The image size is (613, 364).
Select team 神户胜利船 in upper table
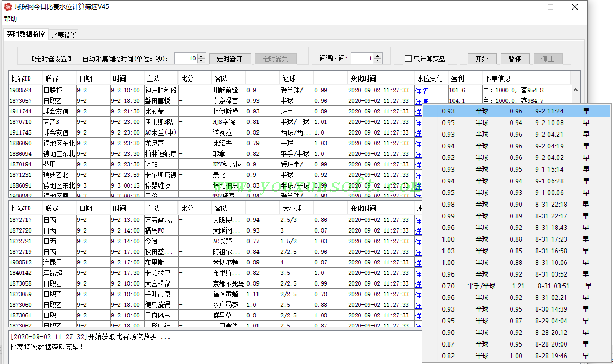pos(161,90)
